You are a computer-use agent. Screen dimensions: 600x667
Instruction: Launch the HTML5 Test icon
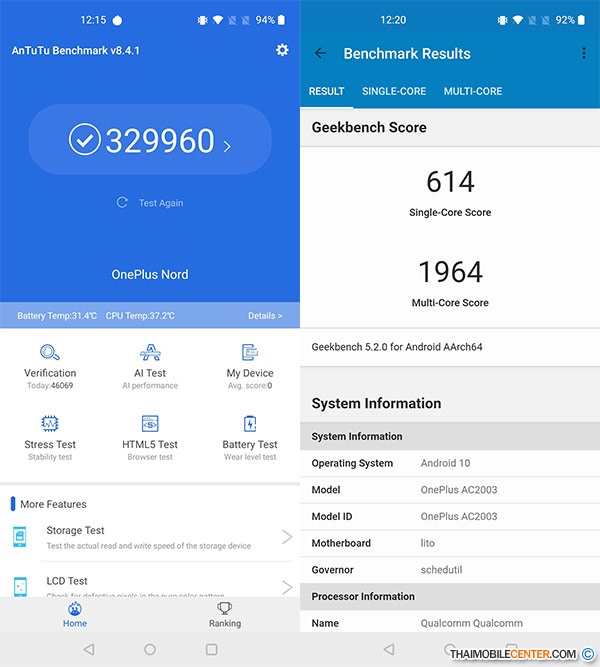[x=150, y=424]
